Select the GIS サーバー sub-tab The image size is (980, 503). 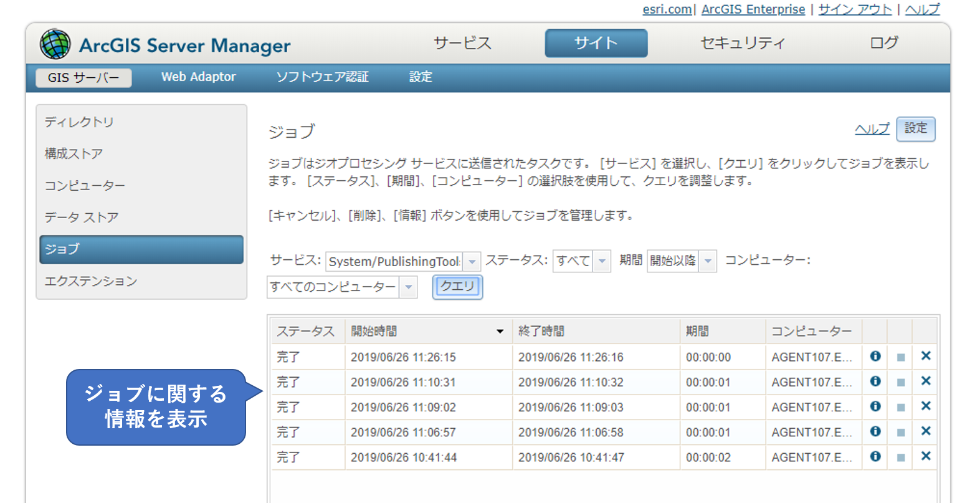[83, 77]
